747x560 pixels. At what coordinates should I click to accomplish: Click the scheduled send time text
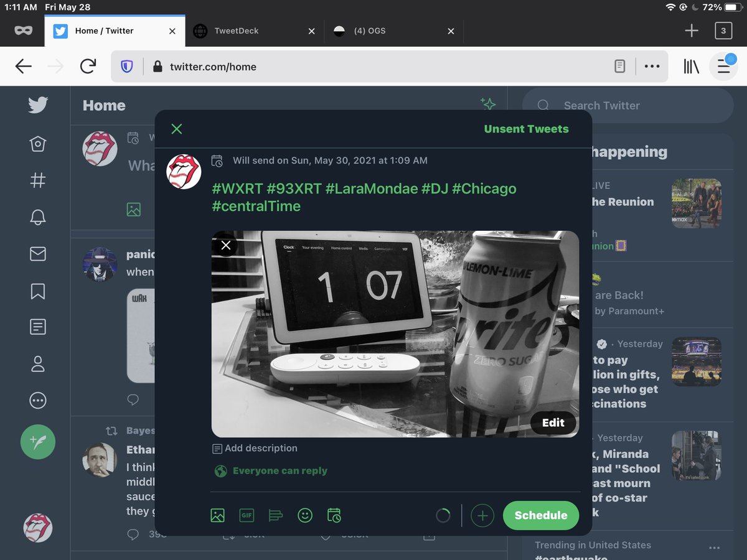tap(330, 161)
